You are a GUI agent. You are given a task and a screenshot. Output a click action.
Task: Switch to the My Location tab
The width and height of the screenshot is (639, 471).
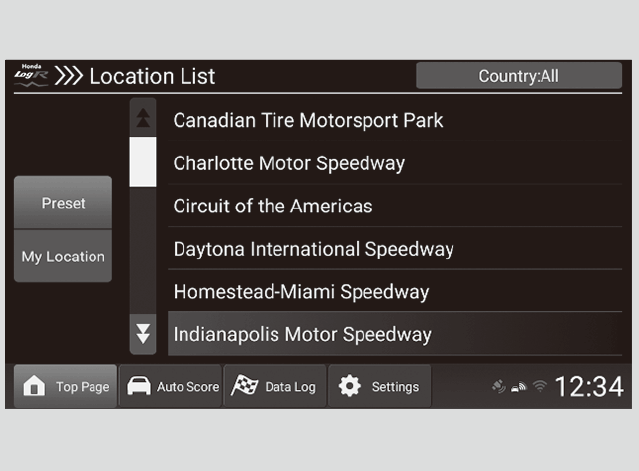pos(63,256)
